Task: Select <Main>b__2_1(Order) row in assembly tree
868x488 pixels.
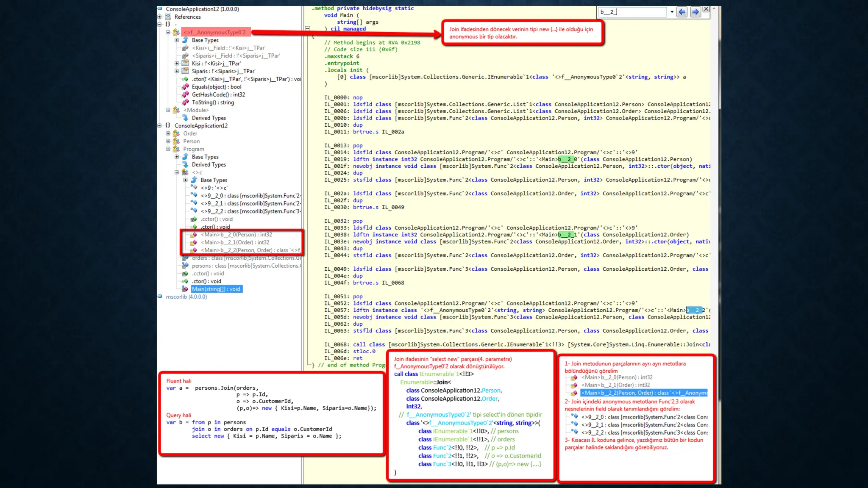Action: coord(235,242)
